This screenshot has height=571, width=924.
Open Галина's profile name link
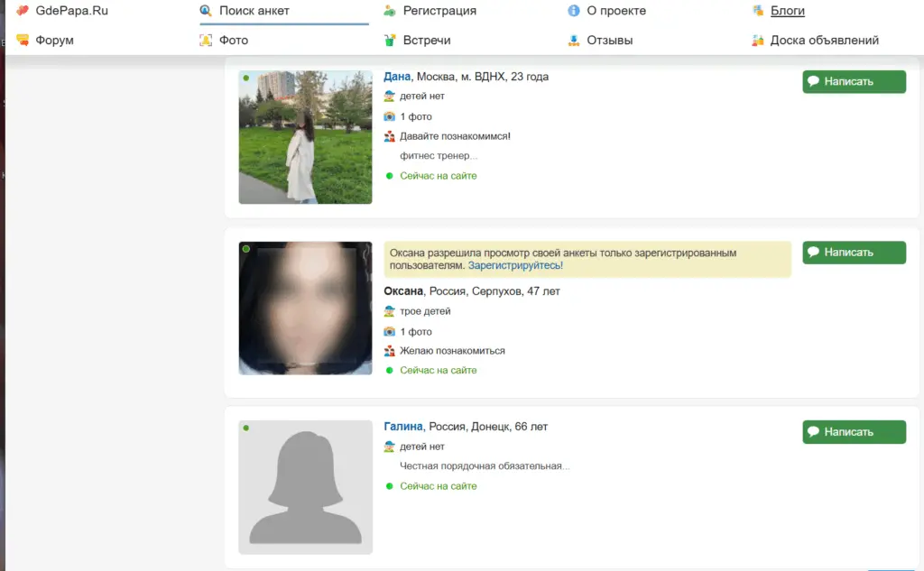[403, 427]
